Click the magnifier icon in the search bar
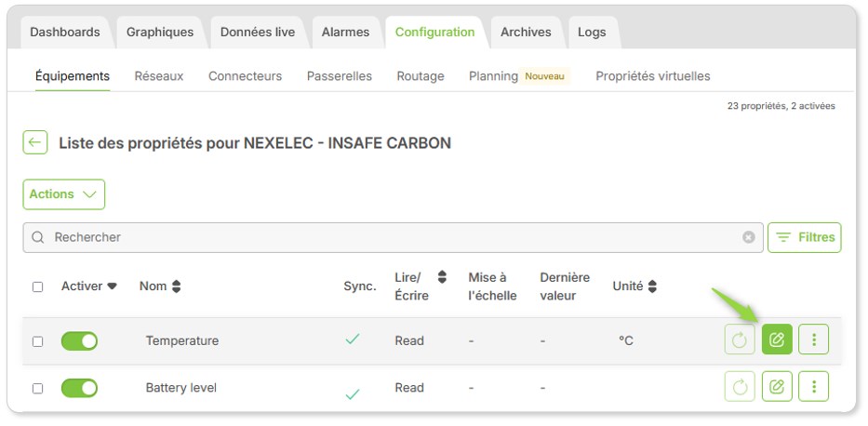Viewport: 868px width, 426px height. [x=37, y=237]
